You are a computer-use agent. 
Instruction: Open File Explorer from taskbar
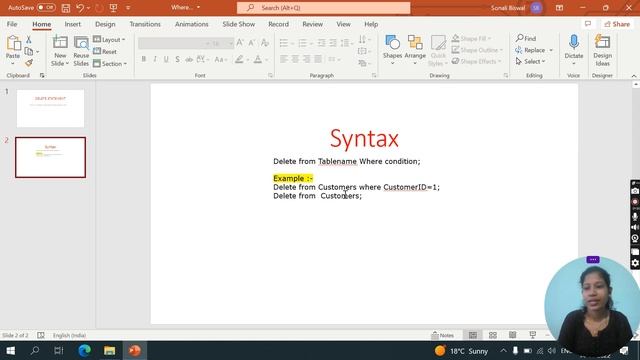109,350
